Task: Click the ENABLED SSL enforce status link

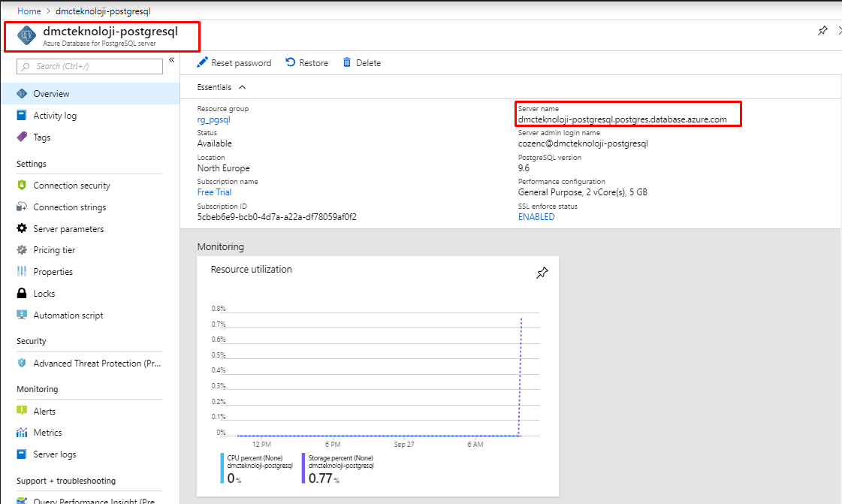Action: pos(536,217)
